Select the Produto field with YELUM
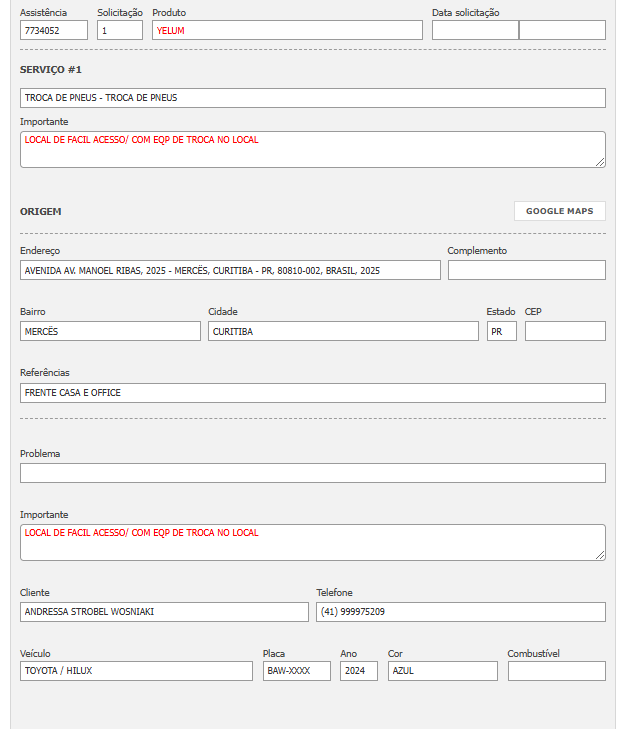 tap(287, 30)
